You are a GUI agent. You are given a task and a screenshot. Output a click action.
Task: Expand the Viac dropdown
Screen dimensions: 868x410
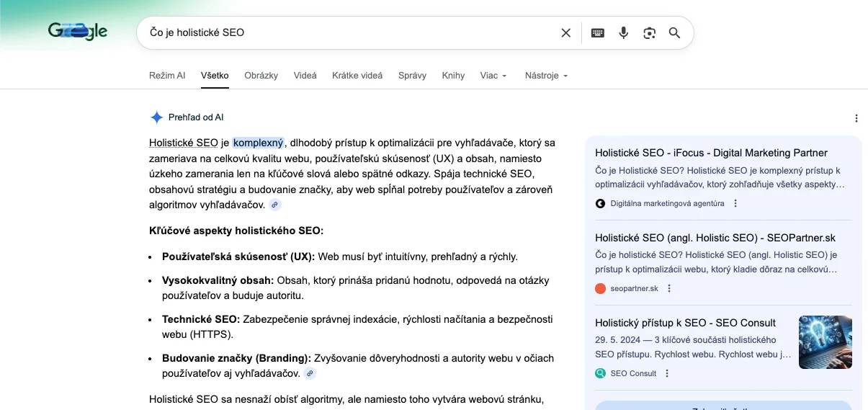tap(493, 76)
